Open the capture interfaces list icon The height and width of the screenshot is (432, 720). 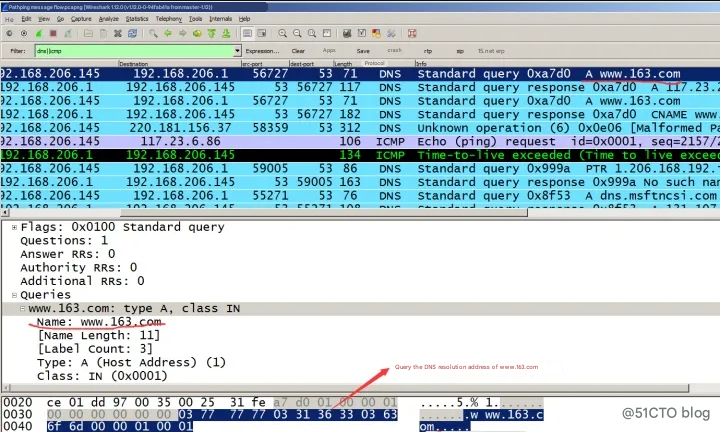click(x=9, y=33)
